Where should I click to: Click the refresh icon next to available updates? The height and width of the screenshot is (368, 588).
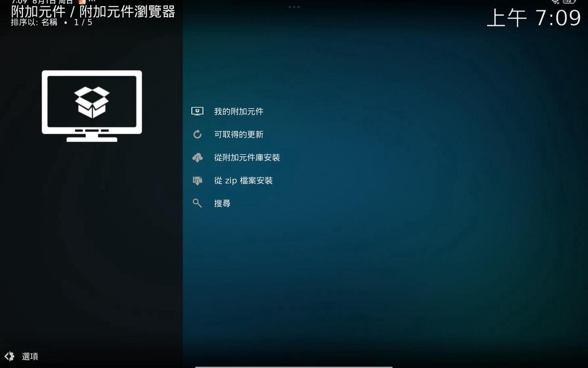[x=197, y=134]
